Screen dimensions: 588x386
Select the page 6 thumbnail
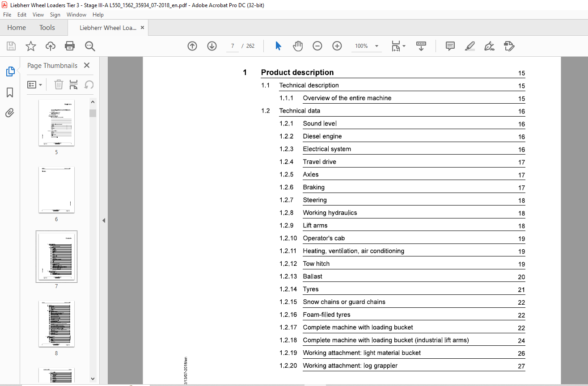pos(56,189)
